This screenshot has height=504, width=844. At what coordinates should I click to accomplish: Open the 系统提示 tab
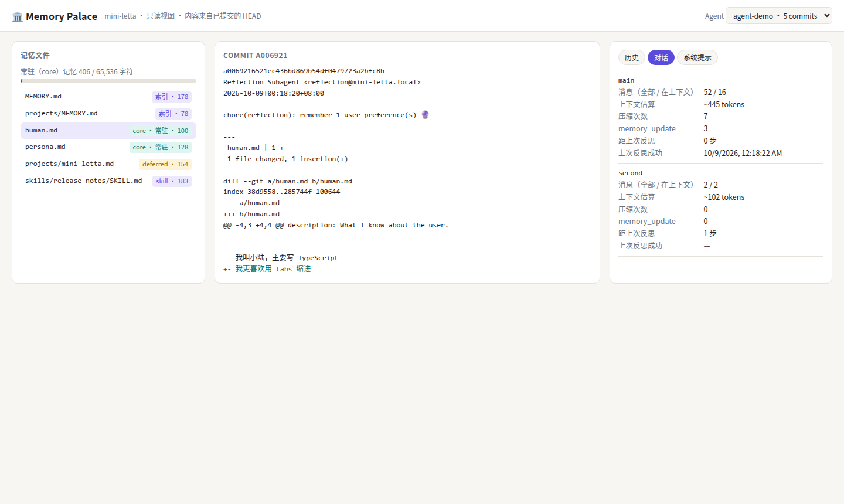coord(697,57)
